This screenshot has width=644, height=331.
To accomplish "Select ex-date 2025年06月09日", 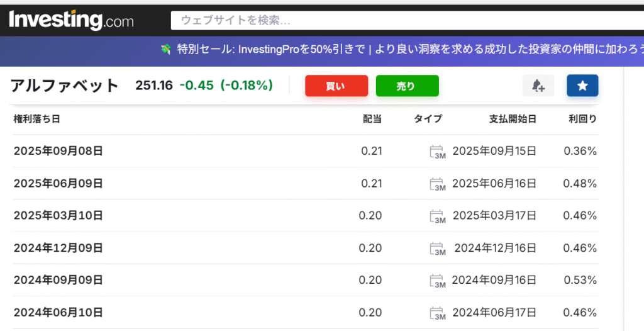I will 58,183.
